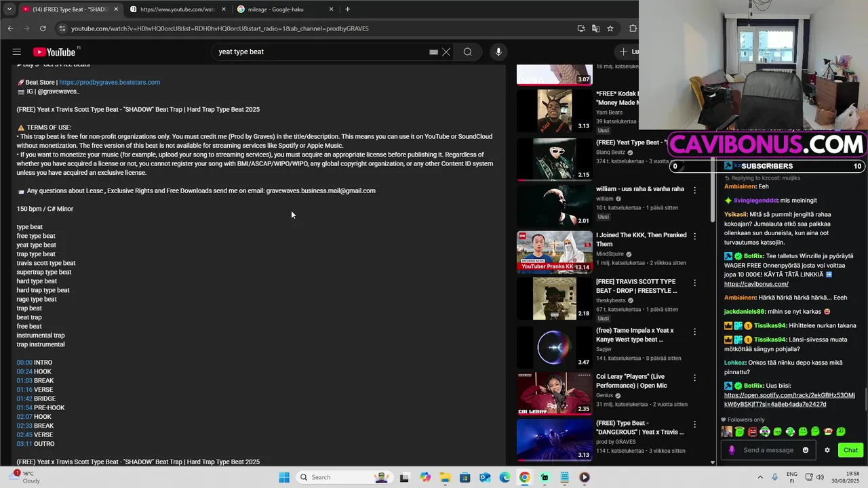The image size is (868, 488).
Task: Jump to 00:00 INTRO timestamp
Action: click(x=24, y=363)
